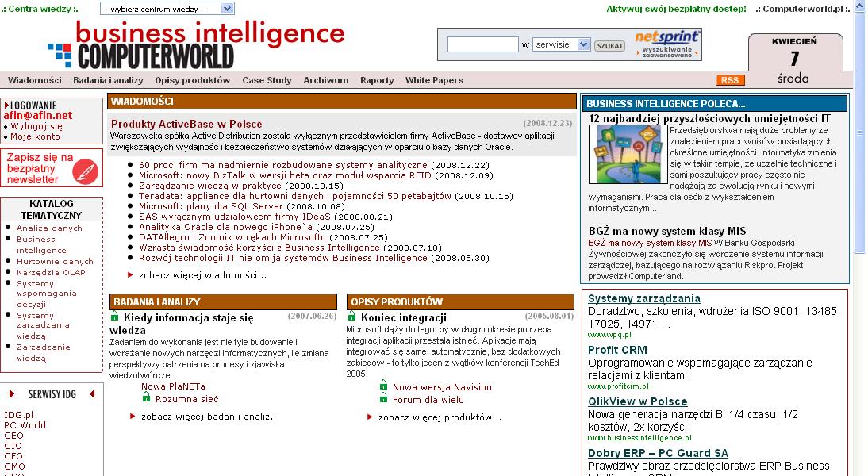
Task: Click the afin@afin.net logged-in account text
Action: coord(37,116)
